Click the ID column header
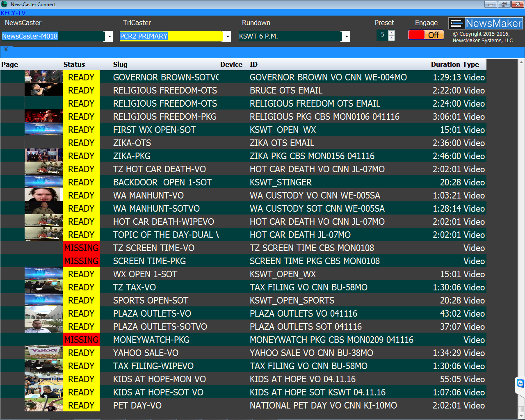 pyautogui.click(x=253, y=64)
